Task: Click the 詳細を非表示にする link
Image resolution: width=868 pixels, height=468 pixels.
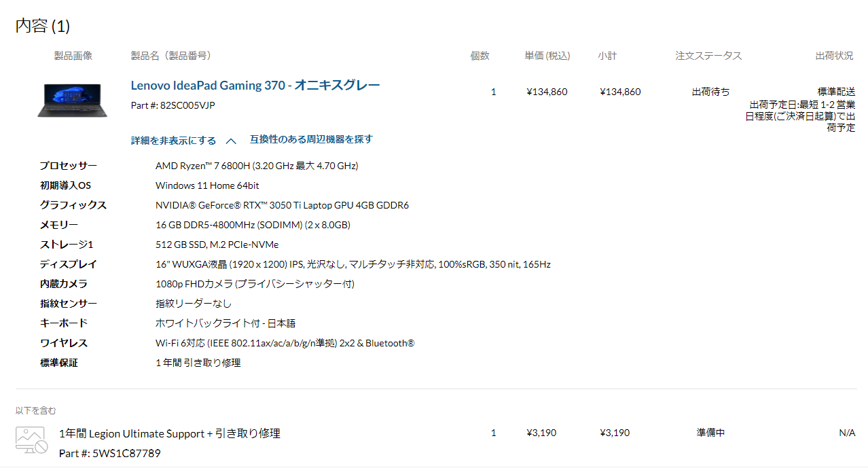Action: tap(173, 141)
